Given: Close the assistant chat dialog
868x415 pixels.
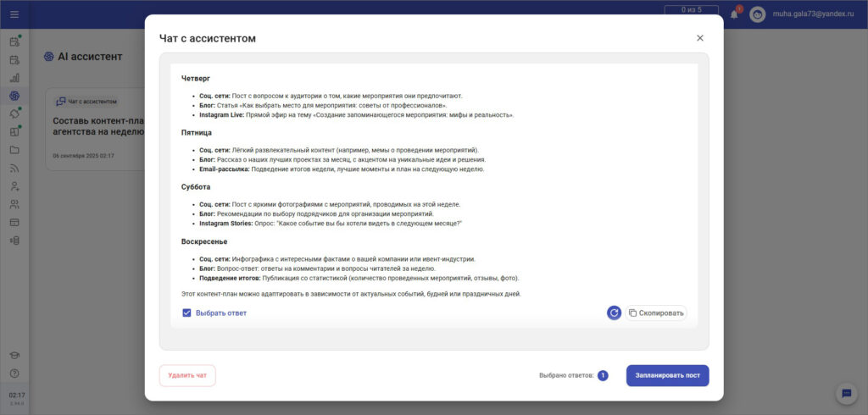Looking at the screenshot, I should [699, 38].
